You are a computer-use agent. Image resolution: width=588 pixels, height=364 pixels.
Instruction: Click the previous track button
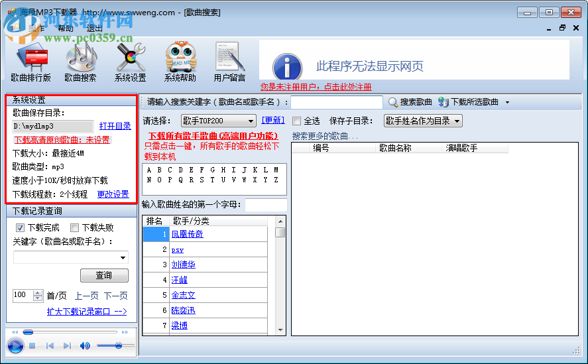click(x=50, y=345)
